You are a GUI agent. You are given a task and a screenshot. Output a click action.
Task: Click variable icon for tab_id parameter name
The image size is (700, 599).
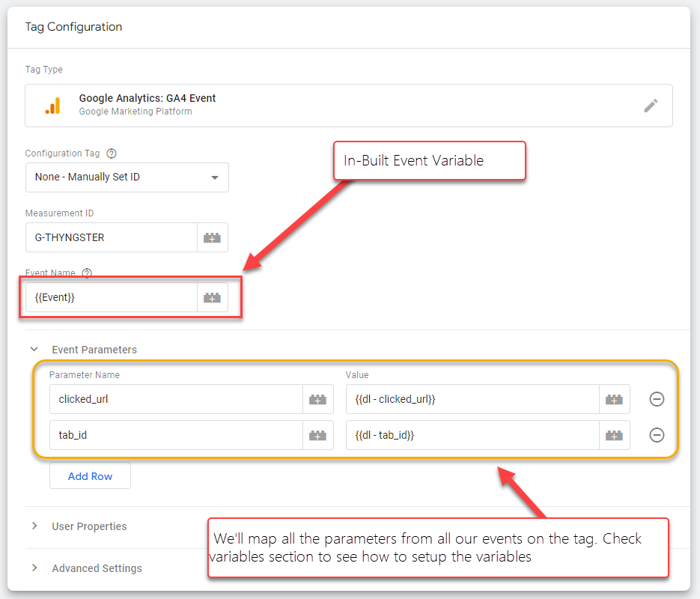317,435
